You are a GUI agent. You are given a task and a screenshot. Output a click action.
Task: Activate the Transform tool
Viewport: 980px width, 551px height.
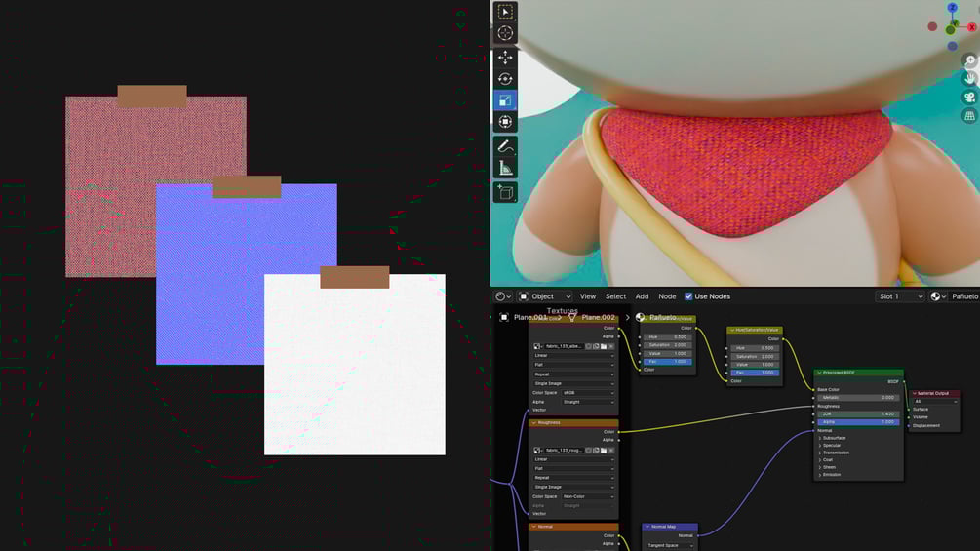pos(505,121)
